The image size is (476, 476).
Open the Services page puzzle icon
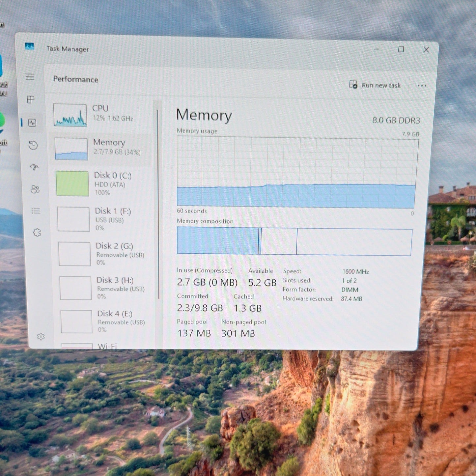(x=37, y=233)
